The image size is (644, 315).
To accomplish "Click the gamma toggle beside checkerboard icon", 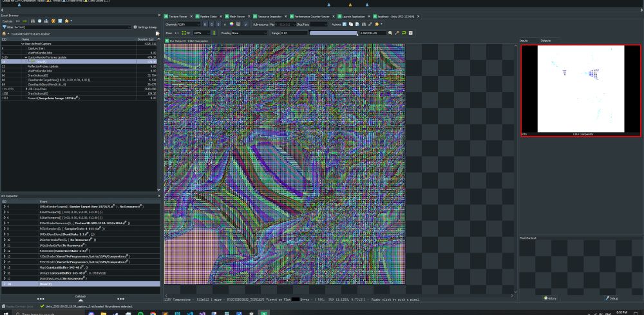I will coord(245,24).
